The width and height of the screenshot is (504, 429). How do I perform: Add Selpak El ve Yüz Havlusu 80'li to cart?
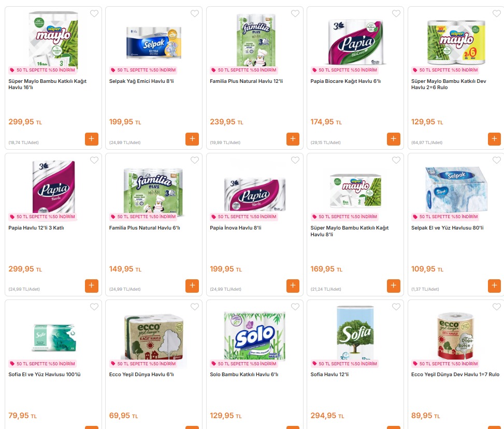point(494,285)
